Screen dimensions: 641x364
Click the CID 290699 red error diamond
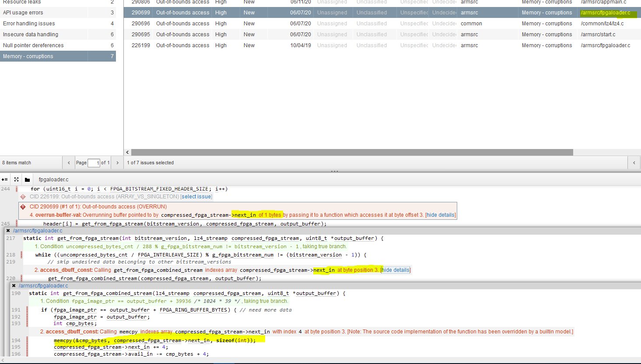[x=24, y=206]
